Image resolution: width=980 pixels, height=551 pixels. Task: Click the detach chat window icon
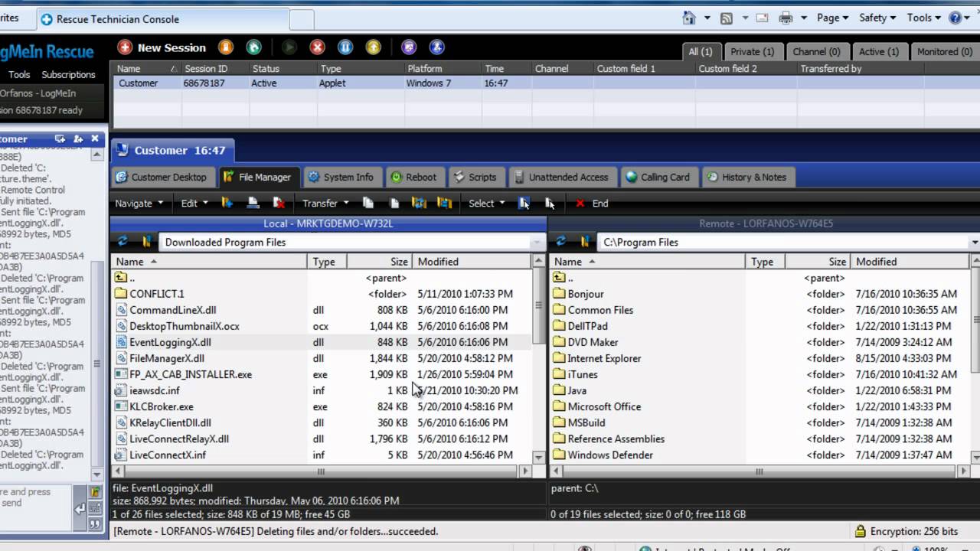click(x=60, y=139)
